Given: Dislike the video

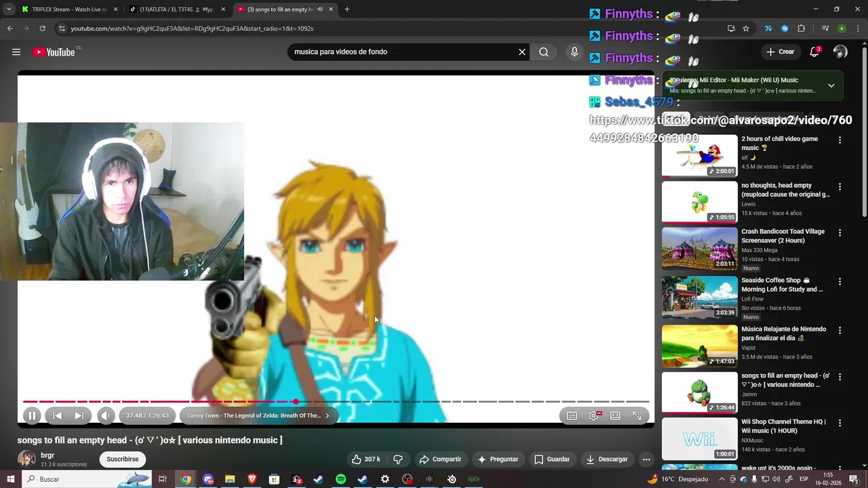Looking at the screenshot, I should click(x=398, y=459).
